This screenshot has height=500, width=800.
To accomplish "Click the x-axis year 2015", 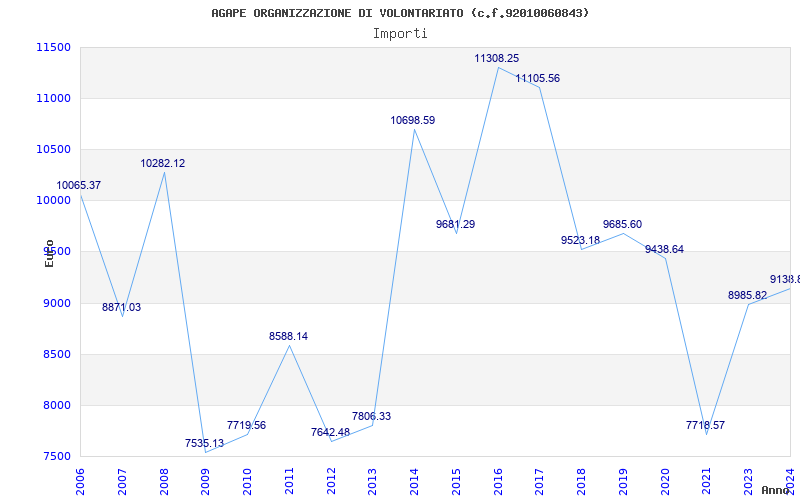I will [x=456, y=482].
